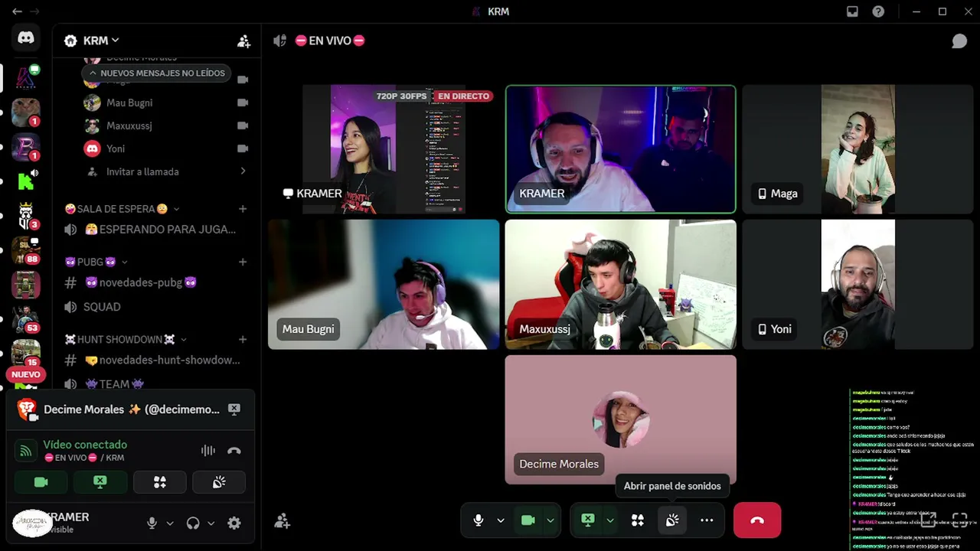The height and width of the screenshot is (551, 980).
Task: Go back with the top-left arrow
Action: [x=17, y=11]
